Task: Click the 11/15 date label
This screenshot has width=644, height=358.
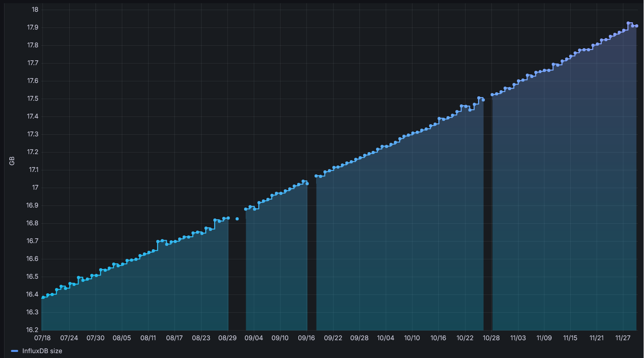Action: (570, 338)
